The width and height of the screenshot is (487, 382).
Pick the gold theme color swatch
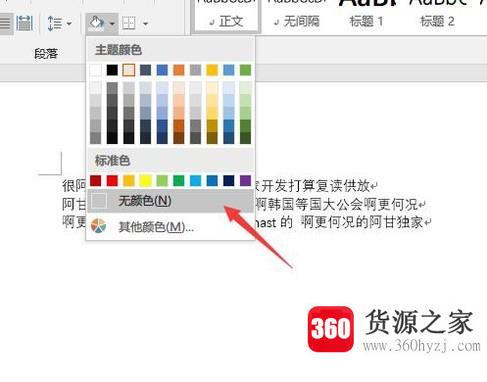212,70
